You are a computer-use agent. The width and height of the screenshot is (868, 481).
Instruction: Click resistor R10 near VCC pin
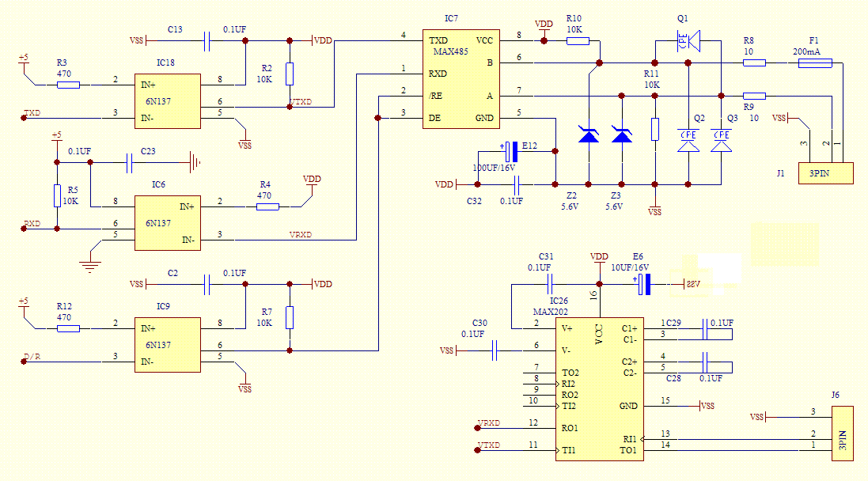pyautogui.click(x=578, y=41)
